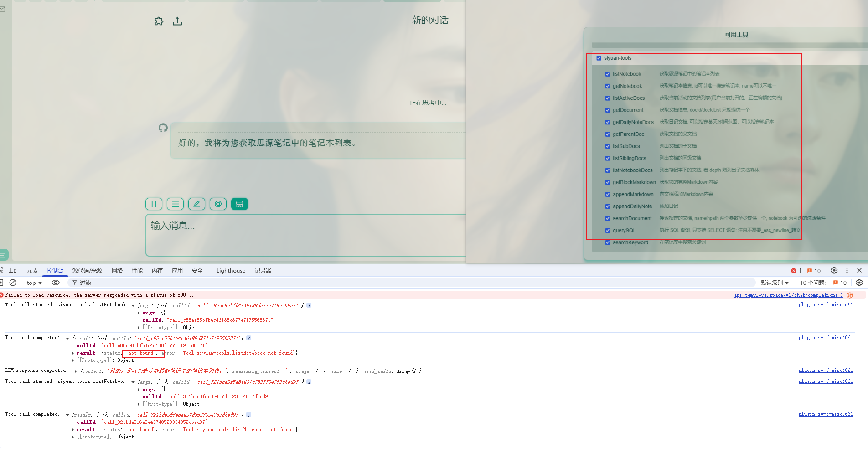Open the api.tqmylove.space completions link
This screenshot has width=868, height=453.
[789, 295]
